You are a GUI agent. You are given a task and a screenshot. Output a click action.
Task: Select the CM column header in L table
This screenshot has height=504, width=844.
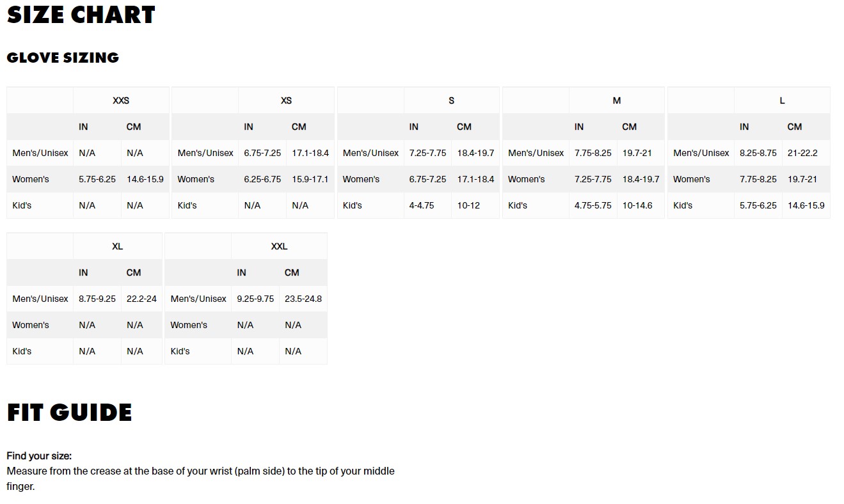(x=795, y=127)
